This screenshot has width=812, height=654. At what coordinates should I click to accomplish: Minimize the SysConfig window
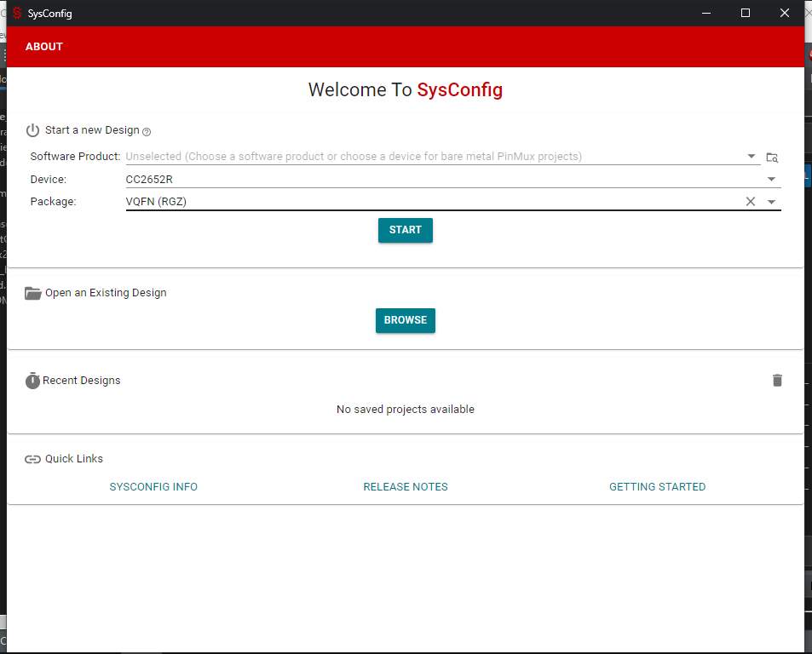coord(706,13)
